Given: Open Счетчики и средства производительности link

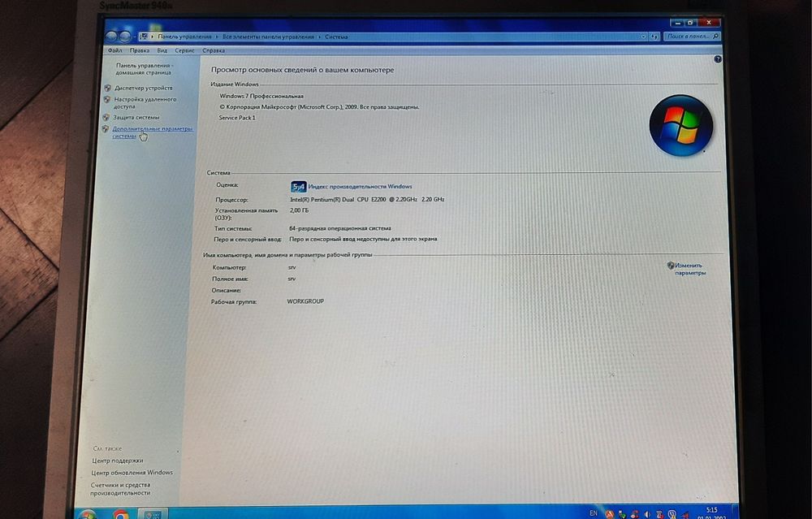Looking at the screenshot, I should pos(120,488).
